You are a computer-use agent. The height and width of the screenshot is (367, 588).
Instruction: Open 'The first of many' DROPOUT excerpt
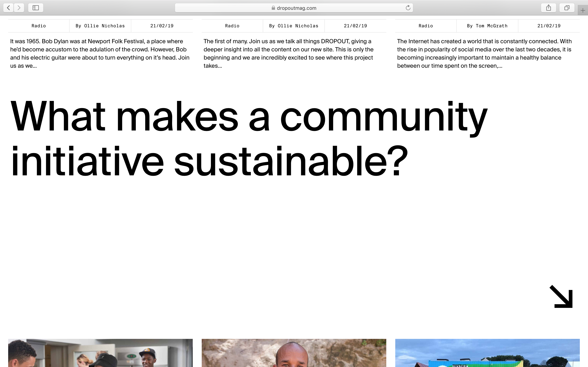click(x=289, y=53)
